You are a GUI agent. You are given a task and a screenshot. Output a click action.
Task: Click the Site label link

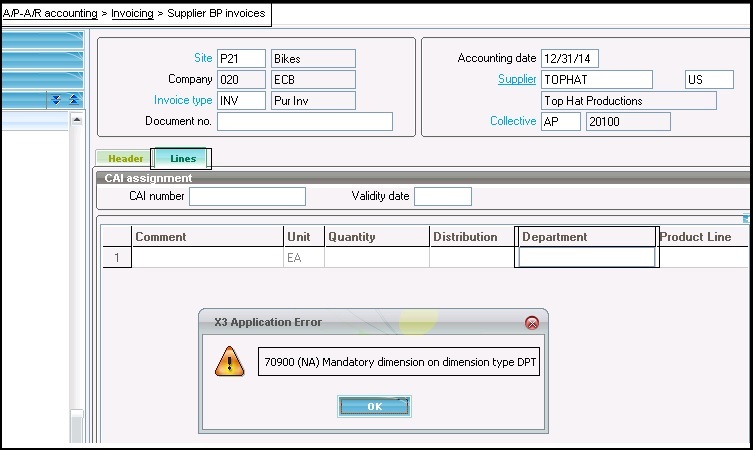(x=203, y=58)
